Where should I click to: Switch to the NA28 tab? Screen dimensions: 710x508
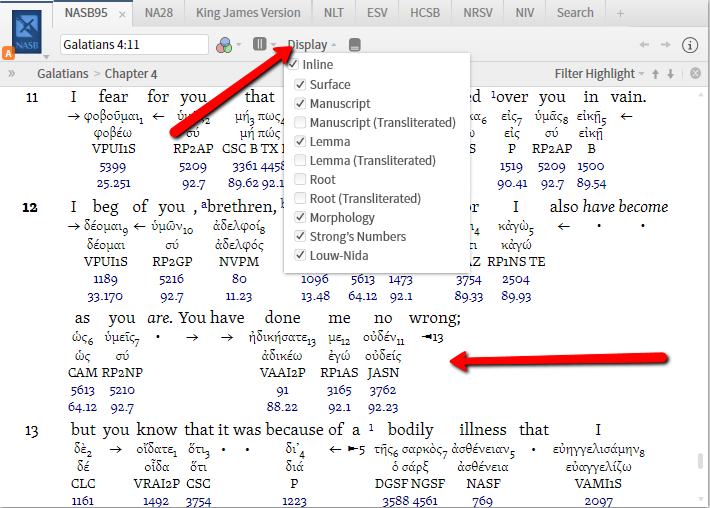(159, 13)
